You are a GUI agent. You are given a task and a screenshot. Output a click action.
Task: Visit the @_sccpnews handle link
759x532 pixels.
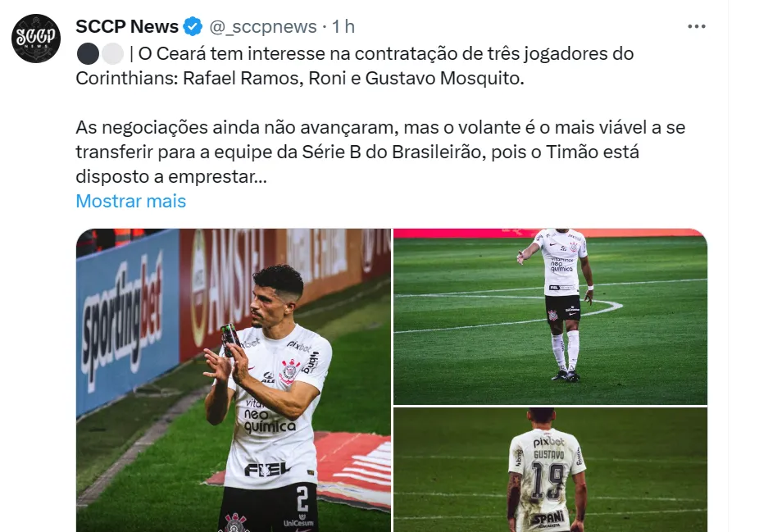click(x=263, y=26)
